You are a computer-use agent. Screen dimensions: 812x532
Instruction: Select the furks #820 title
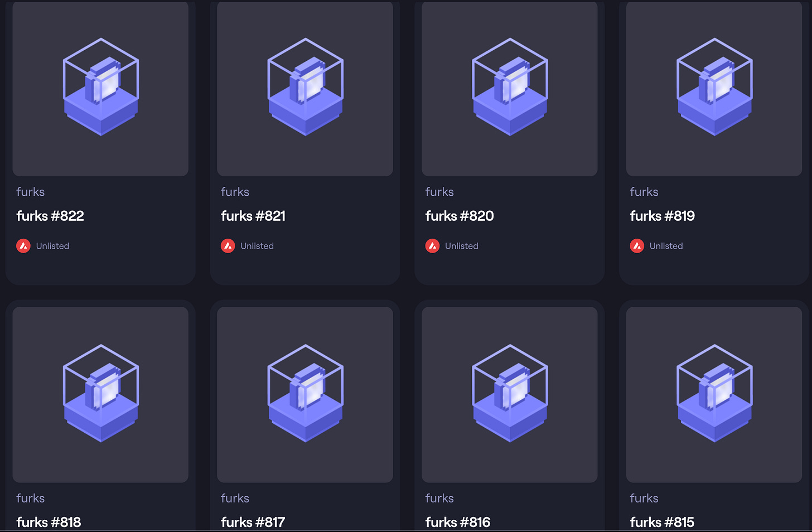pyautogui.click(x=460, y=216)
